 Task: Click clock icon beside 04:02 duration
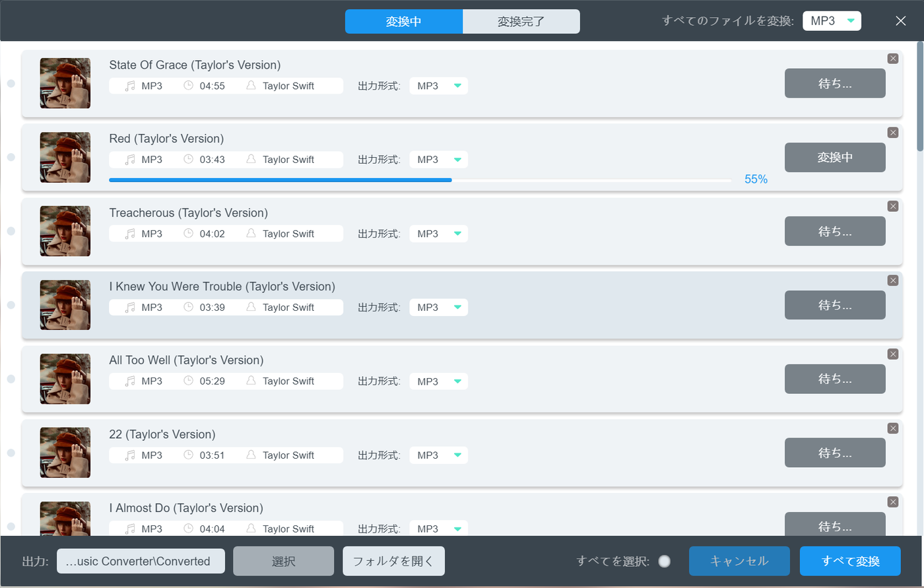point(188,234)
